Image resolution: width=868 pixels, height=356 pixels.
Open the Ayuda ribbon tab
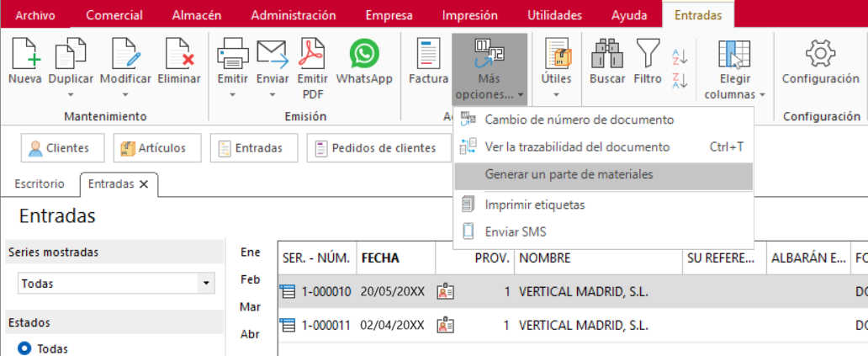(x=629, y=15)
